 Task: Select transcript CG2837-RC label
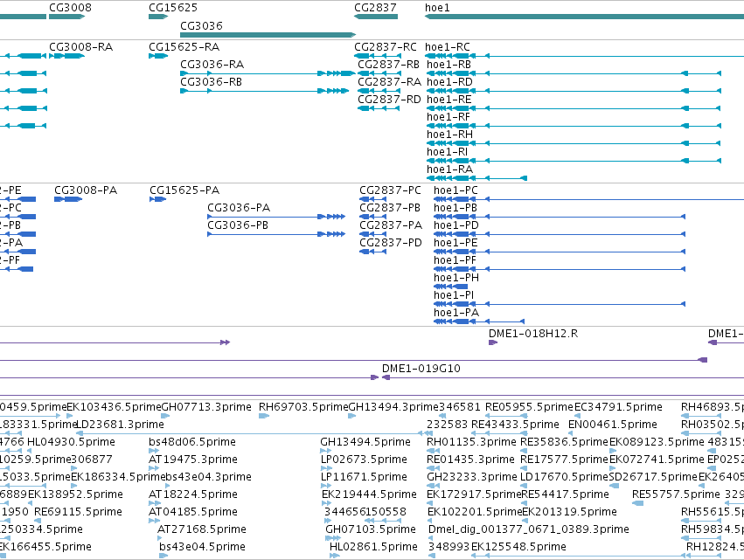click(x=386, y=47)
